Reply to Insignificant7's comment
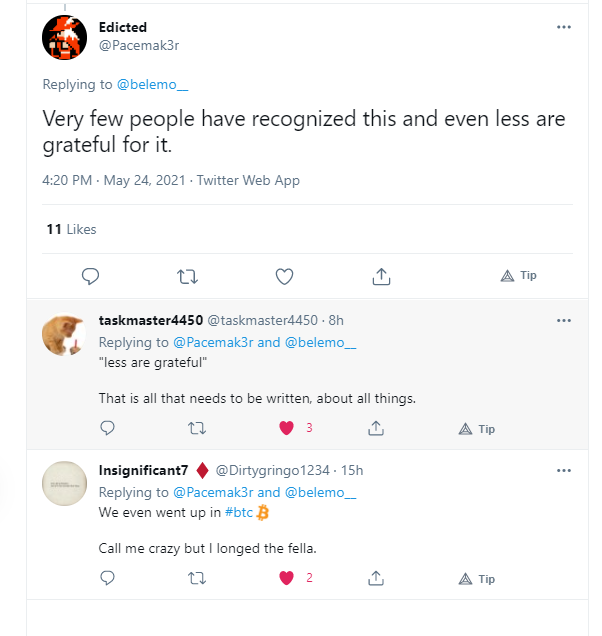This screenshot has height=636, width=602. (x=108, y=578)
